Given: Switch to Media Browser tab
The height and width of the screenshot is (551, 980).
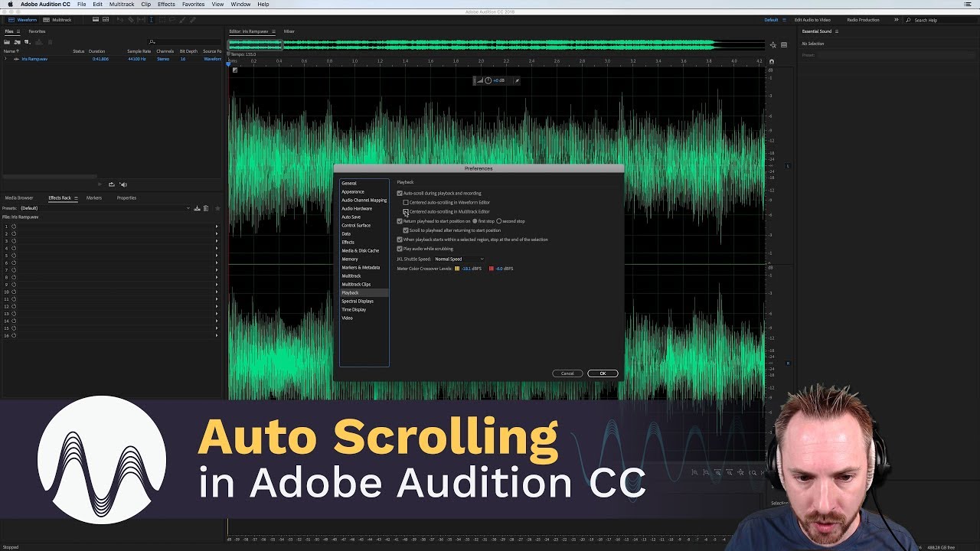Looking at the screenshot, I should 19,198.
